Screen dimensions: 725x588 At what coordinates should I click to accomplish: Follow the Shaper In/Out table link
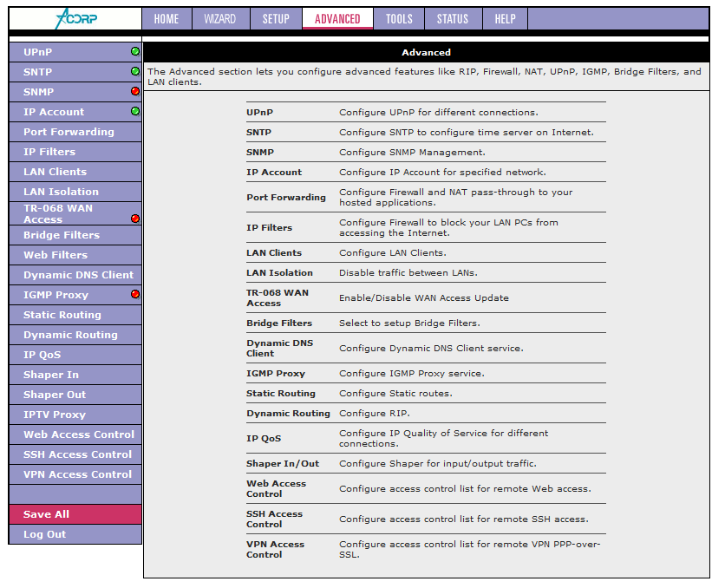[x=283, y=464]
